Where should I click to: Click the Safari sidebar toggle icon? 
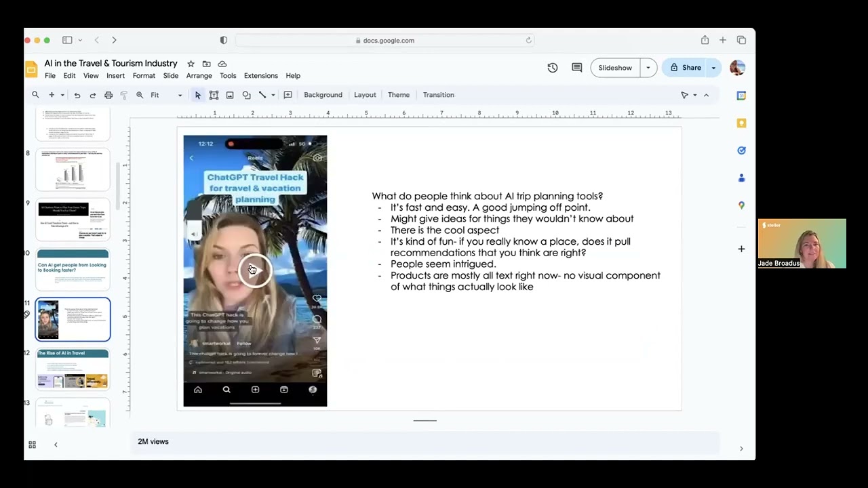pyautogui.click(x=67, y=41)
